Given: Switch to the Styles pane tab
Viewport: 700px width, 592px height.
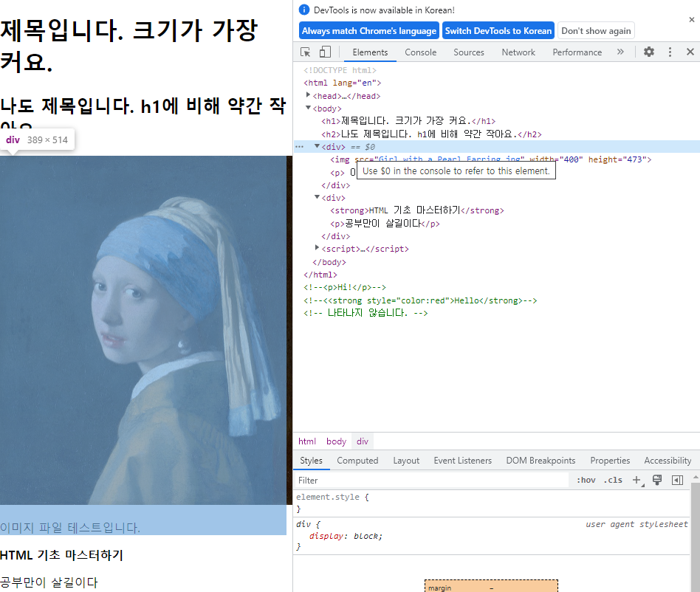Looking at the screenshot, I should (x=311, y=461).
